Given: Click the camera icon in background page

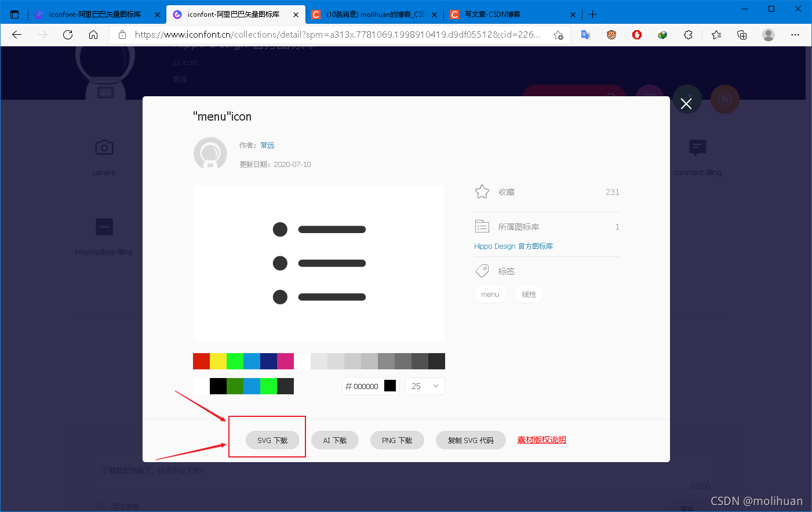Looking at the screenshot, I should pos(104,147).
